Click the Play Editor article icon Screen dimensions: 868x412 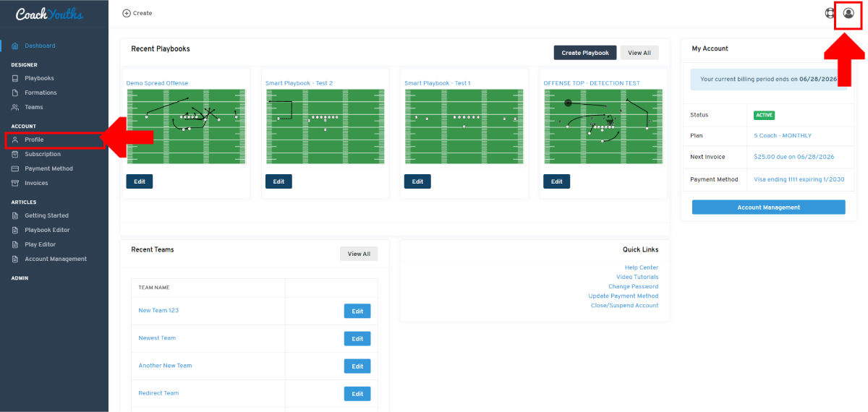click(16, 244)
